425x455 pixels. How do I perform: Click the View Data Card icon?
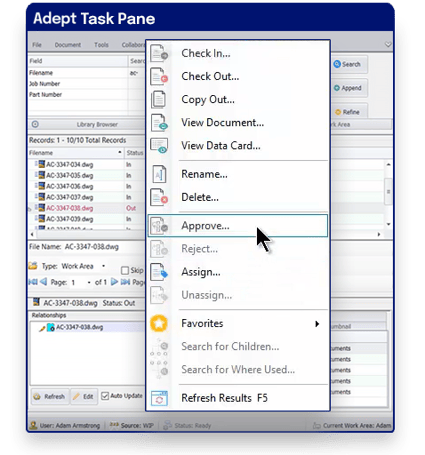pos(159,146)
